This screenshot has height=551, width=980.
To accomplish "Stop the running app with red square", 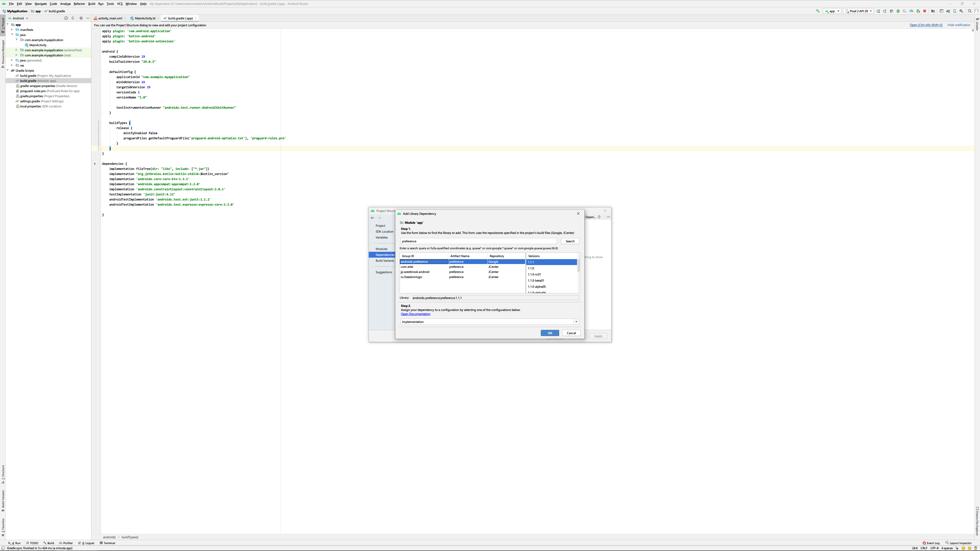I will [x=924, y=11].
